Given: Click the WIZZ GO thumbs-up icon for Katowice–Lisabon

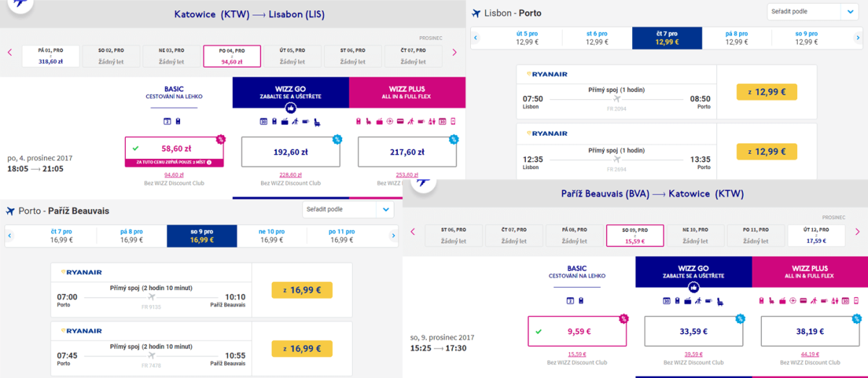Looking at the screenshot, I should (x=290, y=108).
